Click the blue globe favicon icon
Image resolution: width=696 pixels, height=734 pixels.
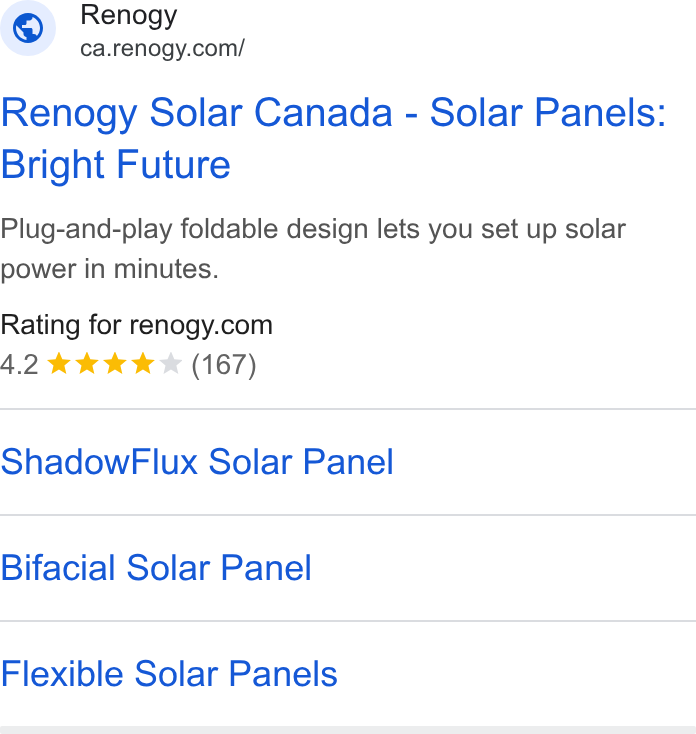click(28, 28)
